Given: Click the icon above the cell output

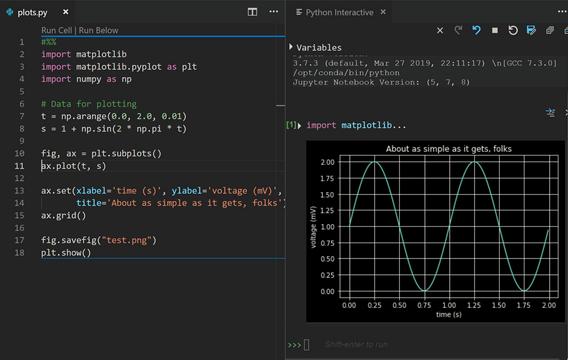Looking at the screenshot, I should pyautogui.click(x=551, y=113).
